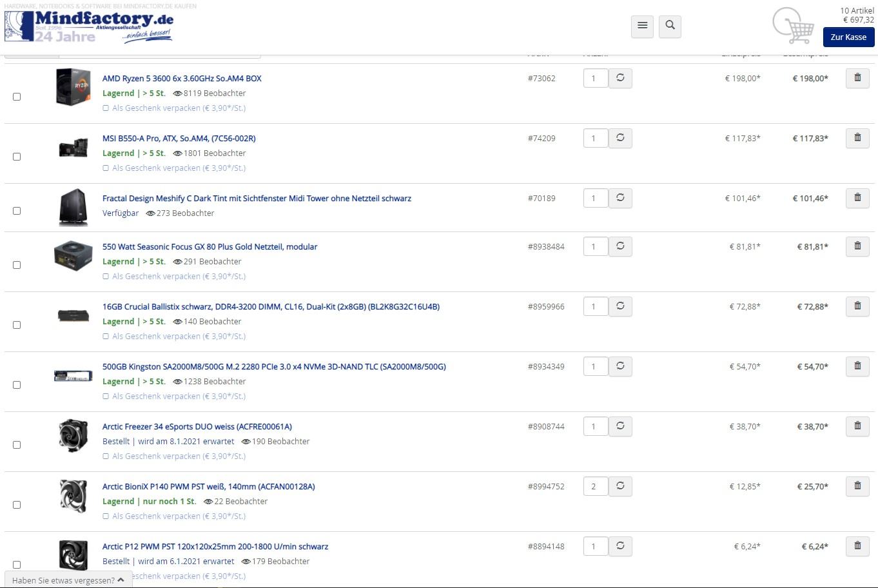Viewport: 878px width, 588px height.
Task: Click the Seasonic PSU thumbnail
Action: coord(73,256)
